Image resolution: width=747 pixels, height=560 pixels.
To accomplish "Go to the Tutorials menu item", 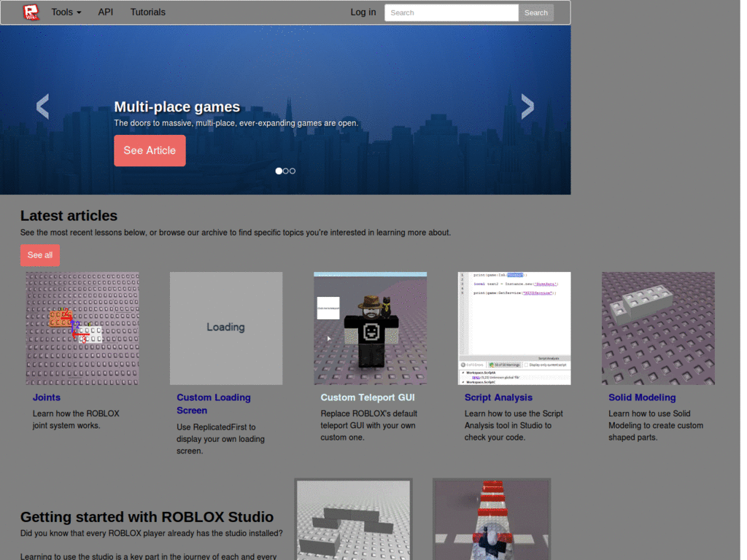I will tap(147, 12).
